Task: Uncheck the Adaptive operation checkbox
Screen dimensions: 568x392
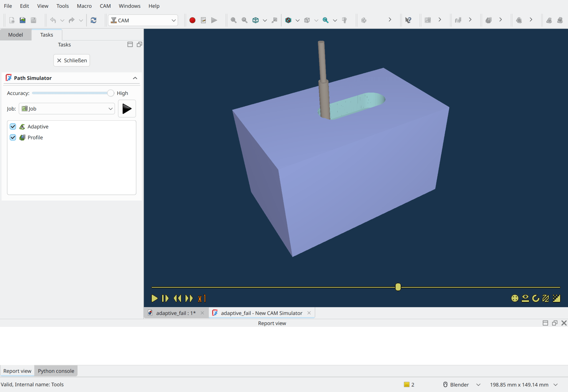Action: click(13, 127)
